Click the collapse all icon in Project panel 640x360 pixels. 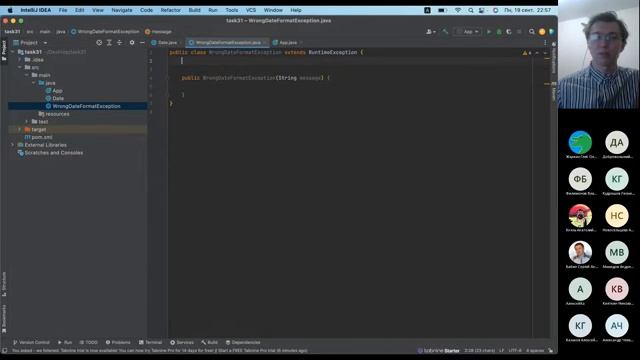point(119,42)
